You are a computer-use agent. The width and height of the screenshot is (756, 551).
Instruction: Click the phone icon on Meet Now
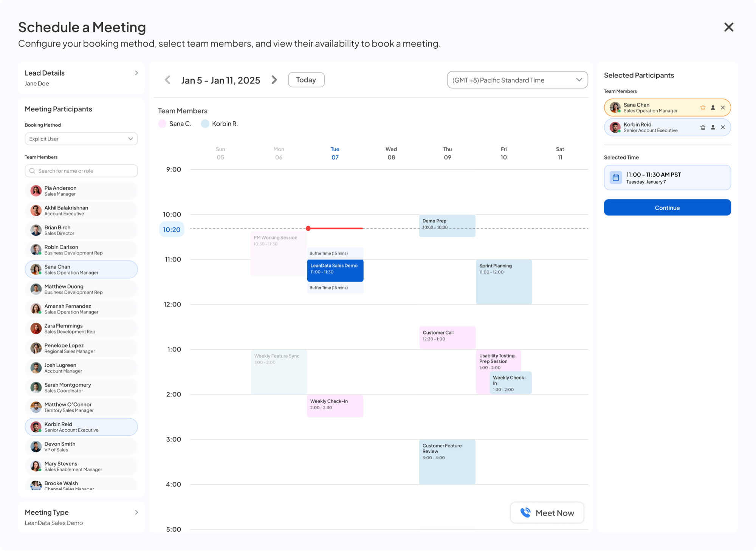coord(525,512)
